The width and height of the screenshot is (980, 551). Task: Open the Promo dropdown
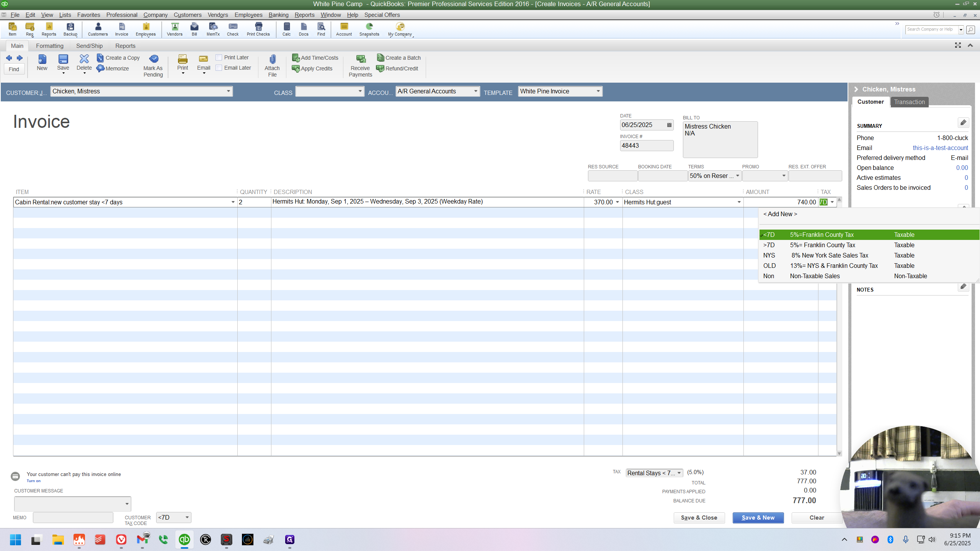tap(784, 176)
